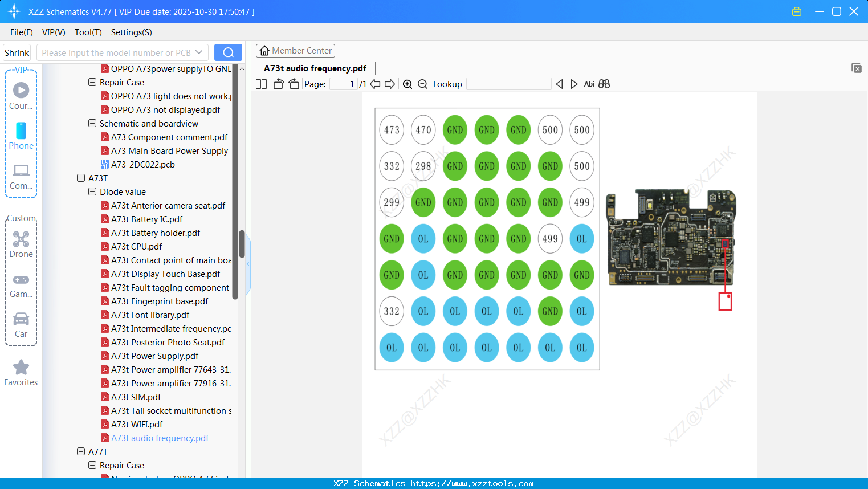Open the Settings(S) menu
The height and width of the screenshot is (489, 868).
click(x=131, y=32)
